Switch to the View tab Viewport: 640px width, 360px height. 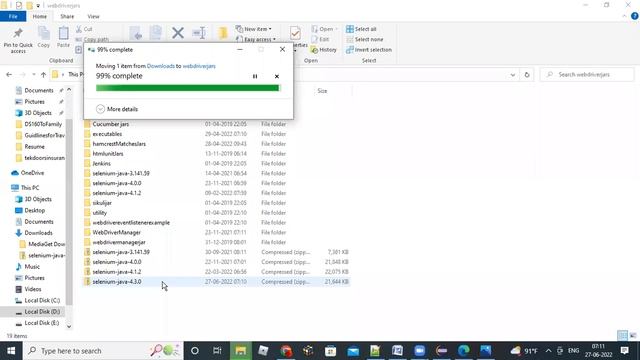coord(93,16)
